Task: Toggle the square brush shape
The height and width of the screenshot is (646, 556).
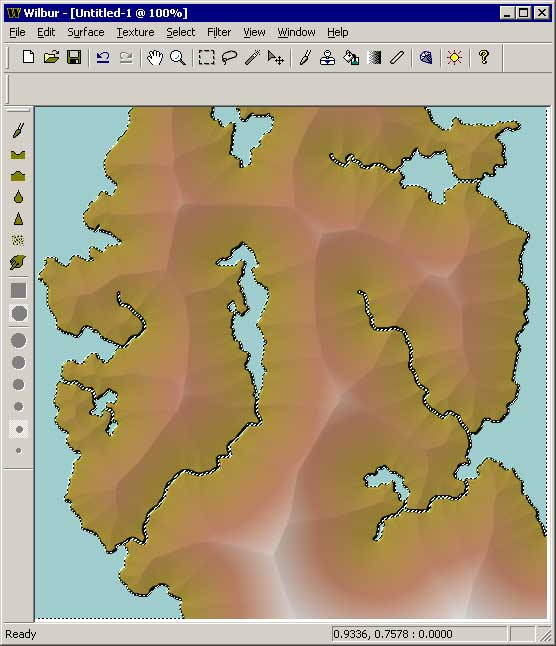Action: click(19, 290)
